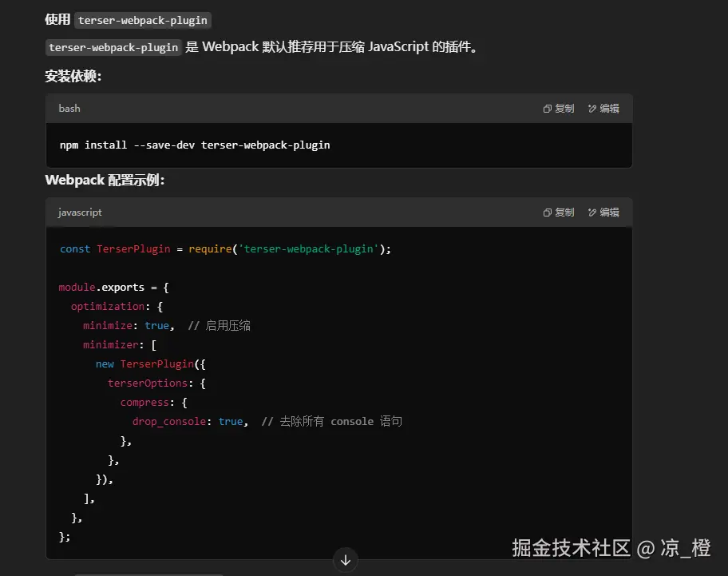Click the copy icon in bash header

pos(548,109)
